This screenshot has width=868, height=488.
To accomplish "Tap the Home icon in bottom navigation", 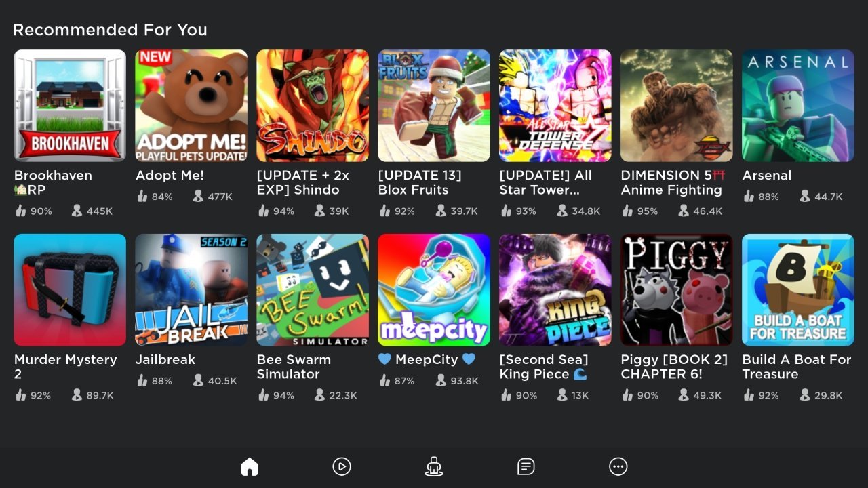I will point(250,466).
